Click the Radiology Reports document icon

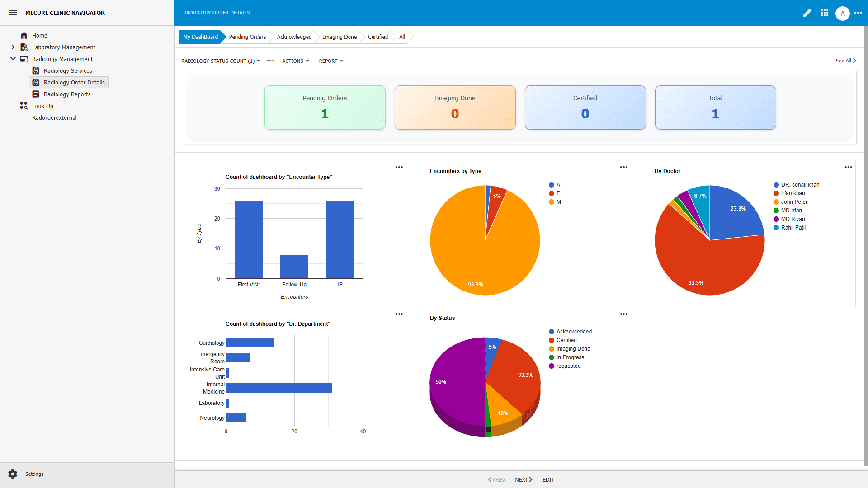tap(35, 94)
